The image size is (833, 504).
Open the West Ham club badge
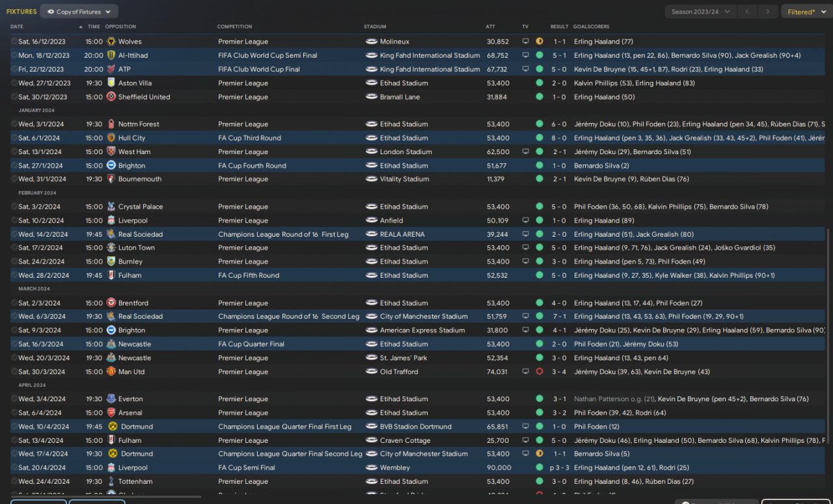111,152
